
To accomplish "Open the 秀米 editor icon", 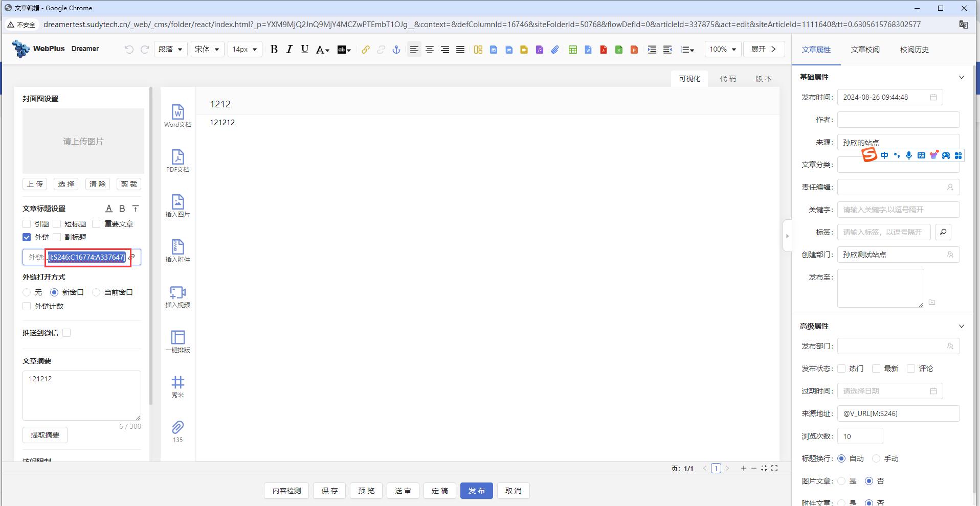I will (177, 386).
